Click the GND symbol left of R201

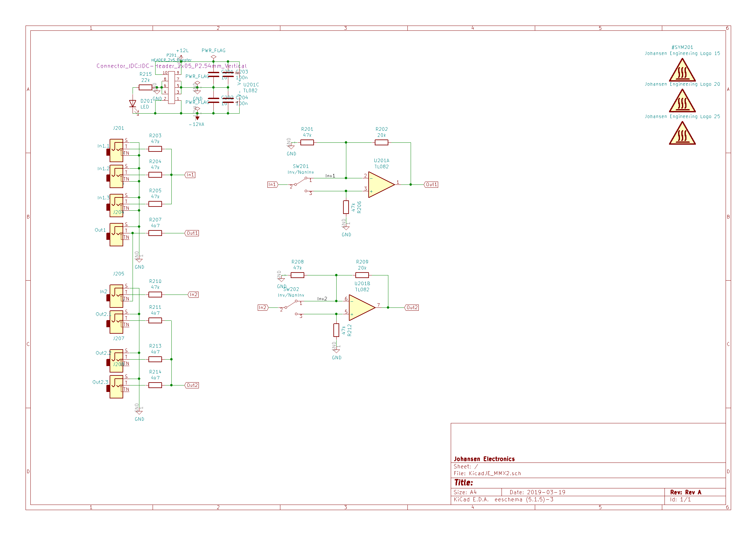[291, 147]
